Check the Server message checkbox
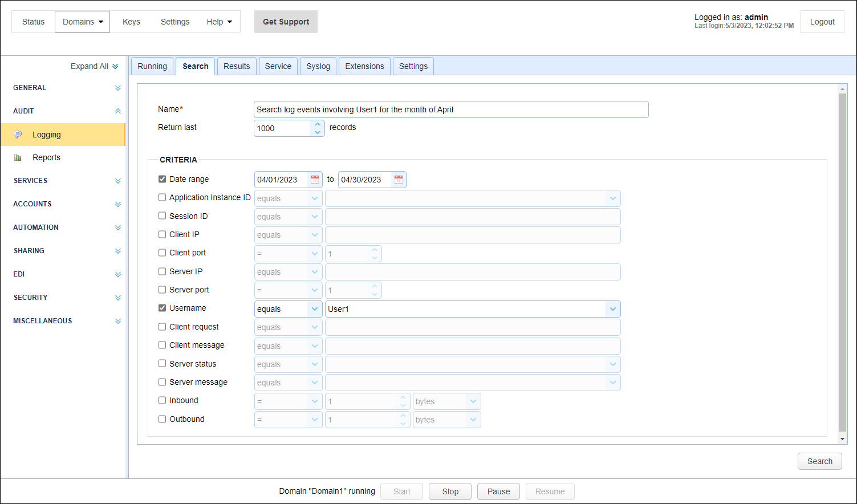 (162, 382)
